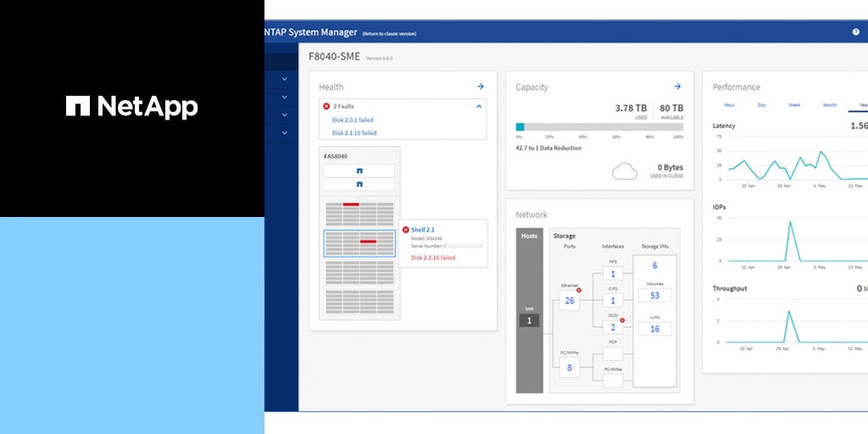Open the Shelf 2.1 link
868x434 pixels.
click(422, 230)
